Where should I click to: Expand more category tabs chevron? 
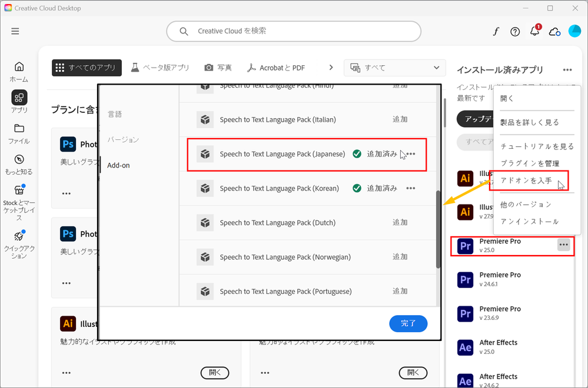[331, 68]
